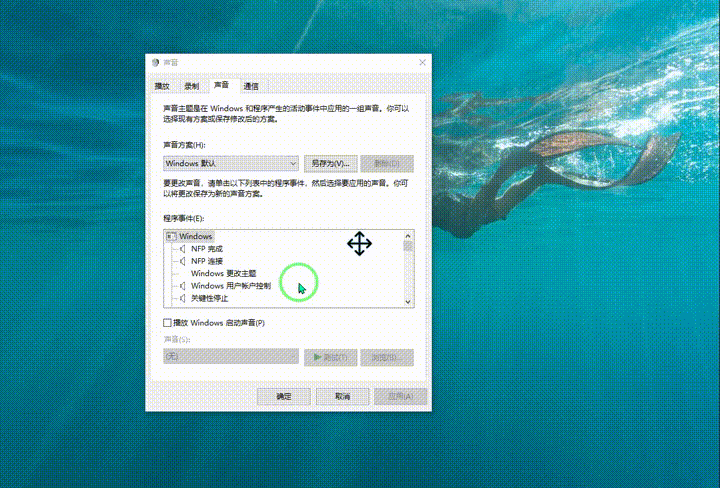Click the disabled 应用(A) button
The height and width of the screenshot is (488, 720).
click(401, 396)
